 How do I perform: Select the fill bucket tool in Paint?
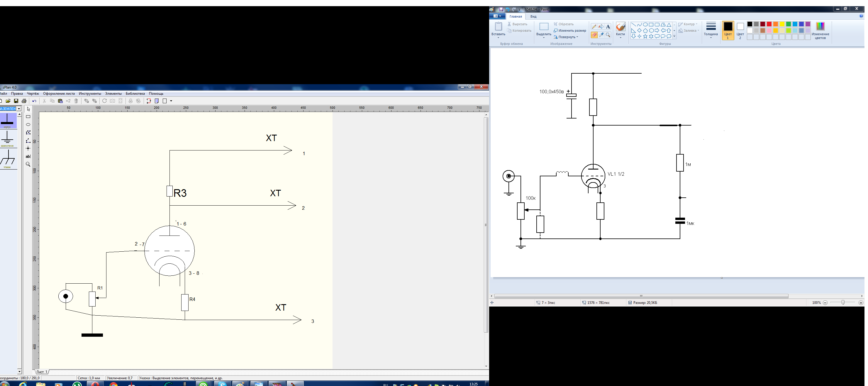[601, 27]
